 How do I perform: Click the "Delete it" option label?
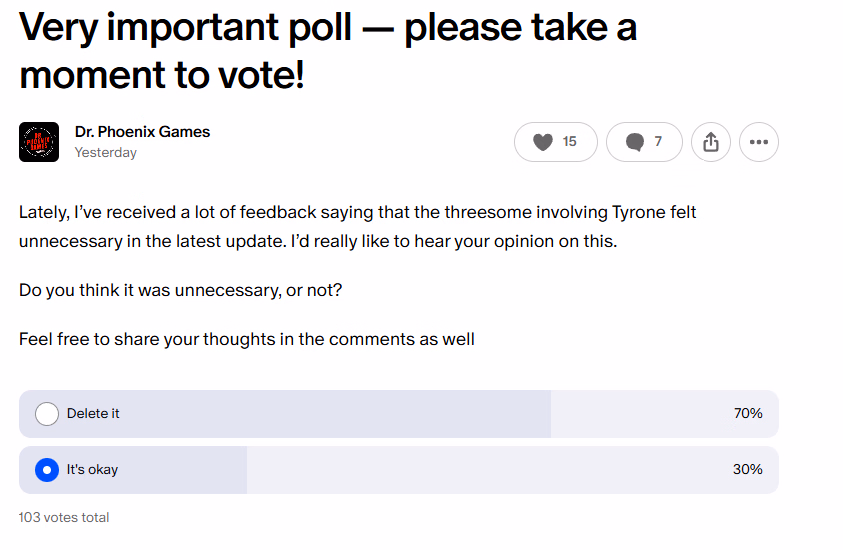click(x=93, y=414)
